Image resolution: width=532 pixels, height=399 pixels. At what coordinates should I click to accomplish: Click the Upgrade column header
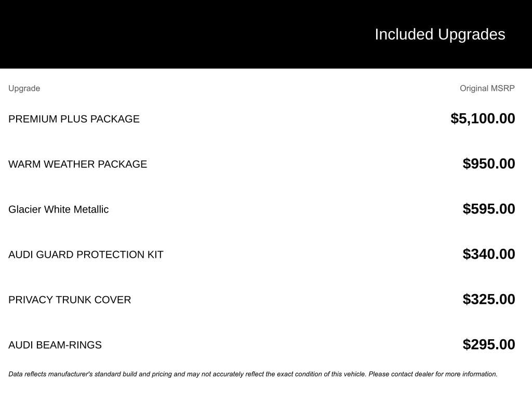pyautogui.click(x=24, y=88)
